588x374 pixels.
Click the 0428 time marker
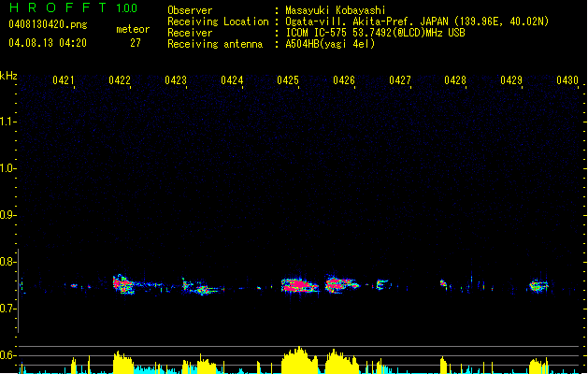[455, 80]
